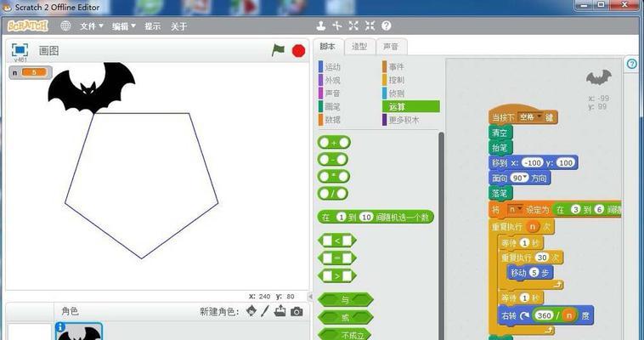Click the 清空 pen block in script
The height and width of the screenshot is (340, 644).
tap(500, 133)
